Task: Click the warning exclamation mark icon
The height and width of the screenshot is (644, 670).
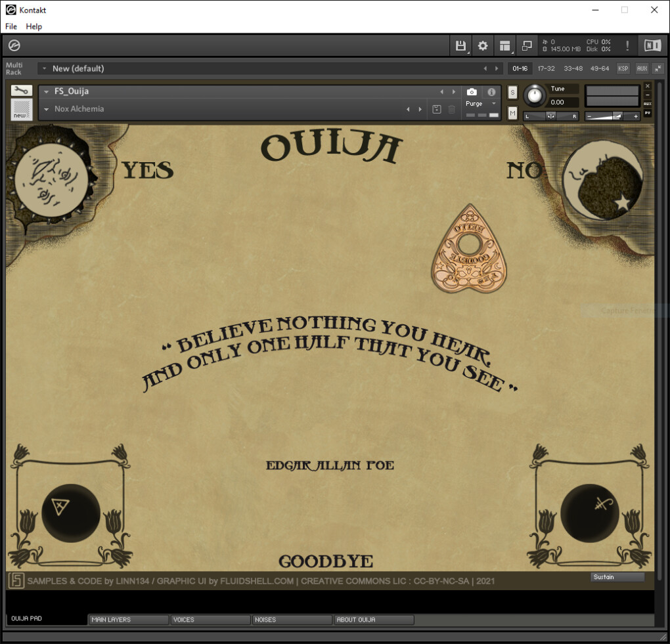Action: pyautogui.click(x=627, y=46)
